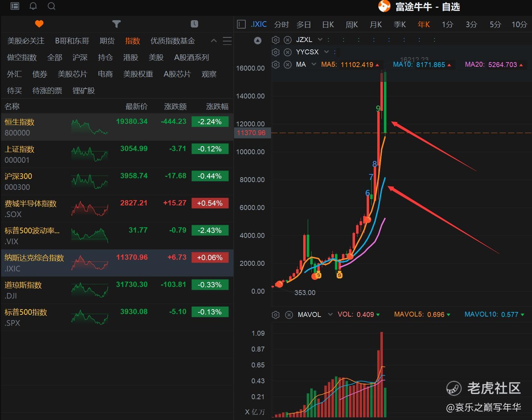
Task: Click the .IXIC symbol label
Action: 259,24
